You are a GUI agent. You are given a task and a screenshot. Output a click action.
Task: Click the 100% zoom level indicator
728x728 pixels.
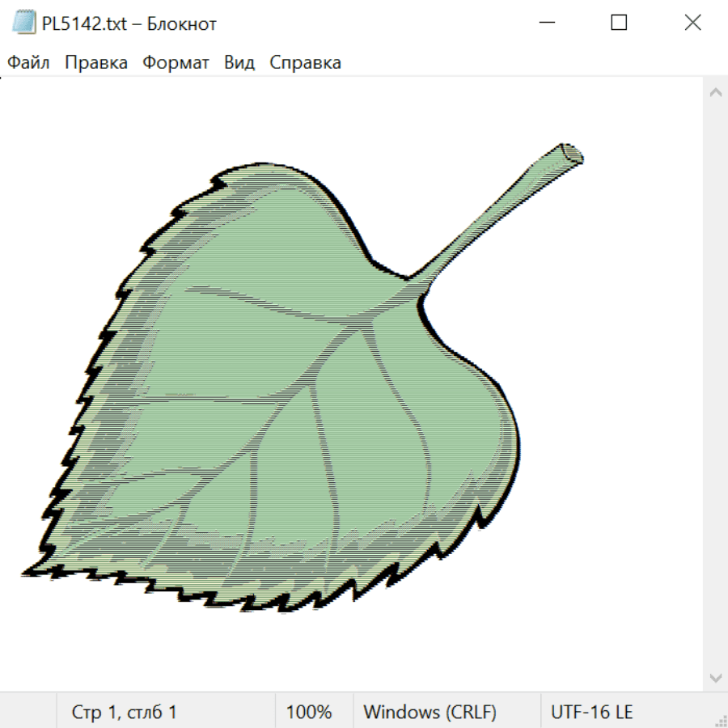point(309,713)
